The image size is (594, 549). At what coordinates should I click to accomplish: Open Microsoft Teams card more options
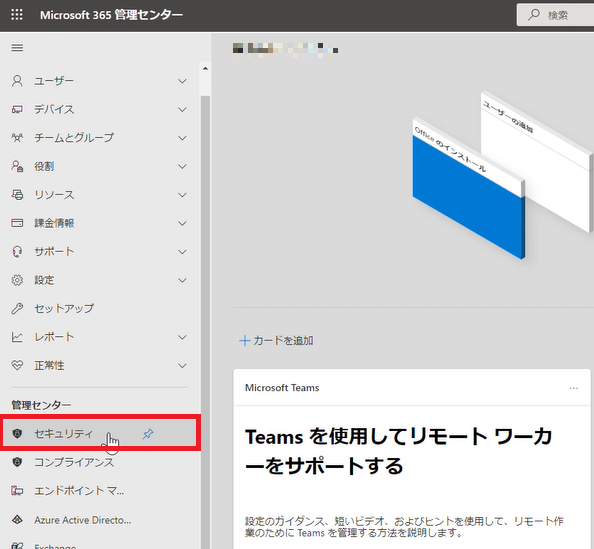pos(574,388)
